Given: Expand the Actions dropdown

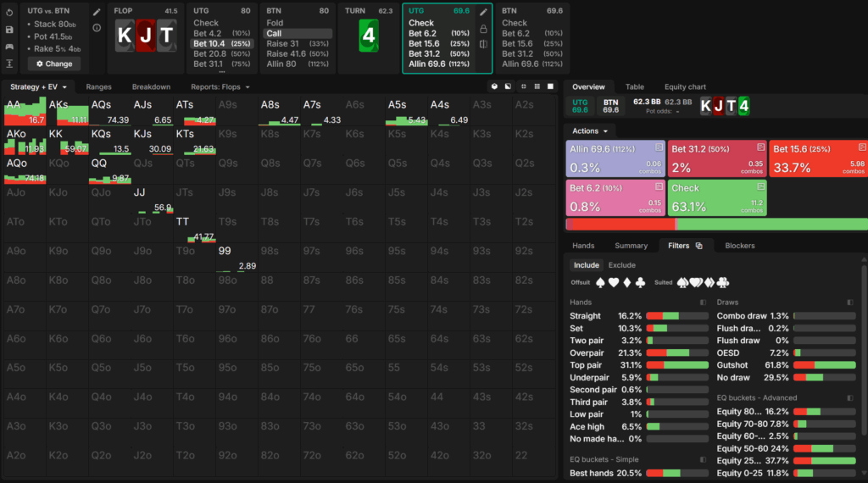Looking at the screenshot, I should coord(591,131).
